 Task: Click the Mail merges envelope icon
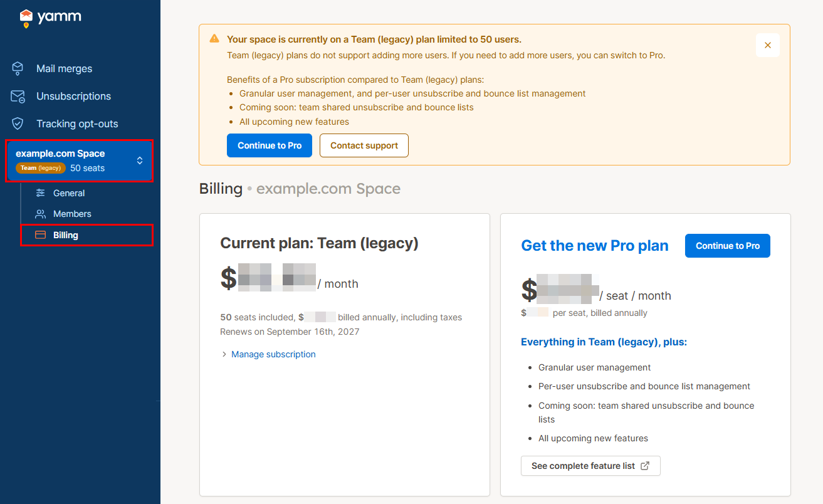pyautogui.click(x=18, y=68)
